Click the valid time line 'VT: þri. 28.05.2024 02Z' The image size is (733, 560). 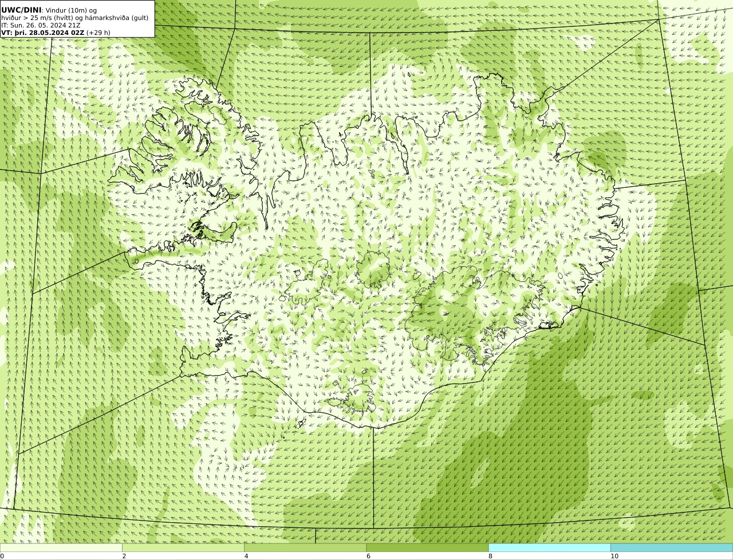click(43, 33)
